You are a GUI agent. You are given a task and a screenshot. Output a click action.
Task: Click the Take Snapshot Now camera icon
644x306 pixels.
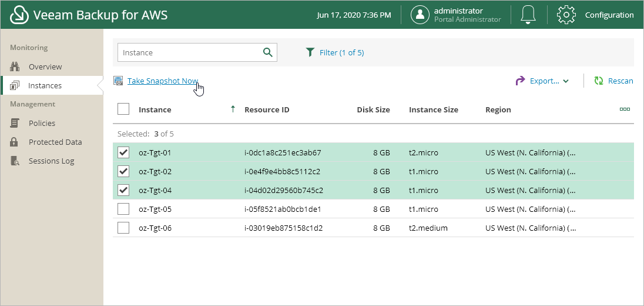click(118, 81)
